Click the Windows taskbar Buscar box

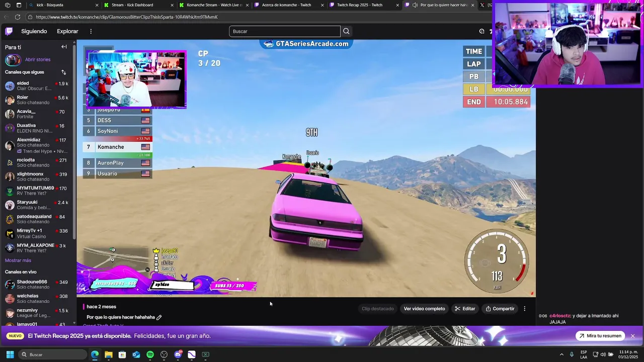(53, 354)
